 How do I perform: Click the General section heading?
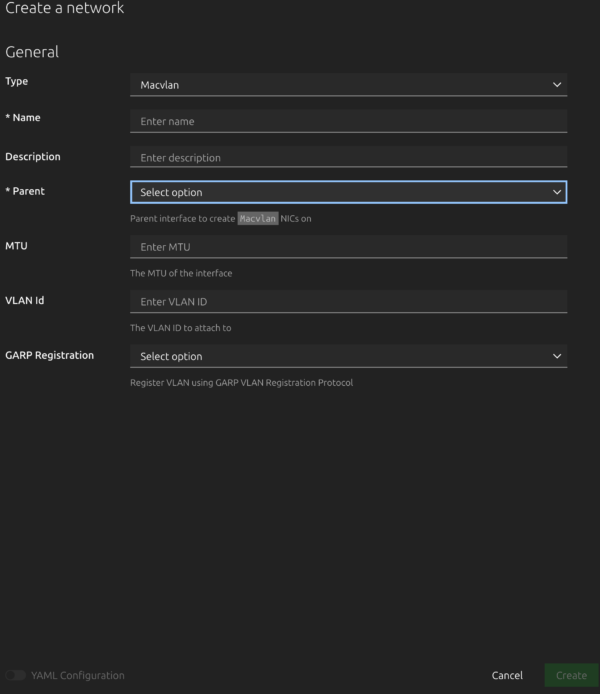32,52
